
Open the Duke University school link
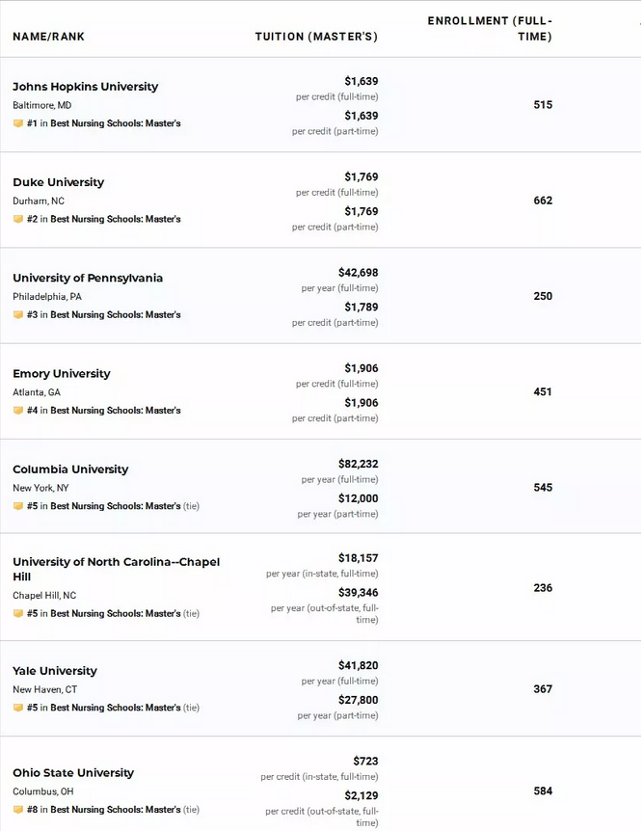(x=58, y=182)
